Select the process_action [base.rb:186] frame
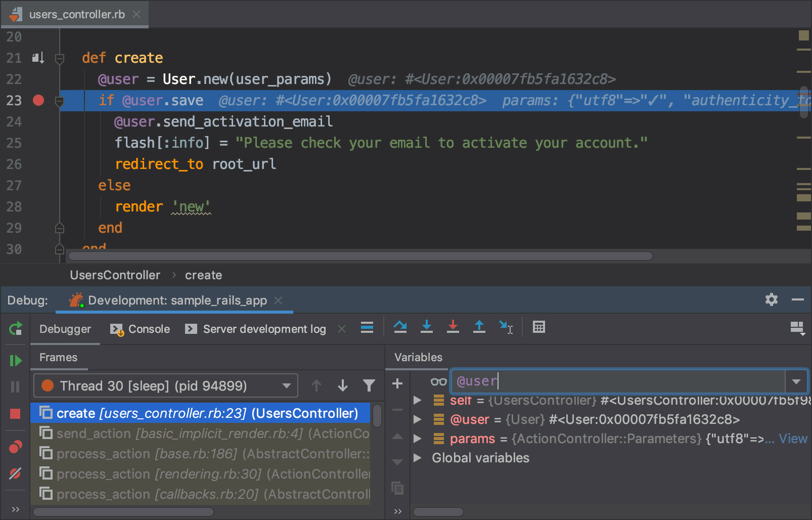 (x=200, y=454)
